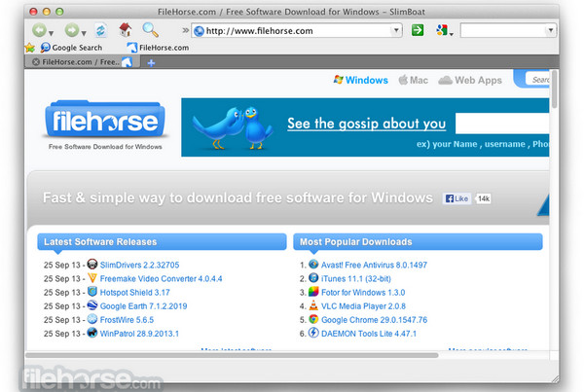This screenshot has height=392, width=584.
Task: Expand the Back button history dropdown
Action: coord(52,33)
